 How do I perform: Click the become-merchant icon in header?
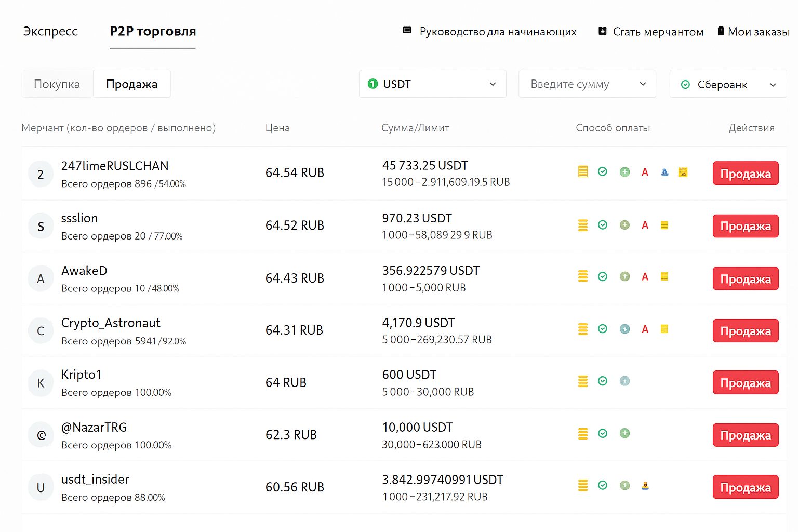(x=603, y=31)
